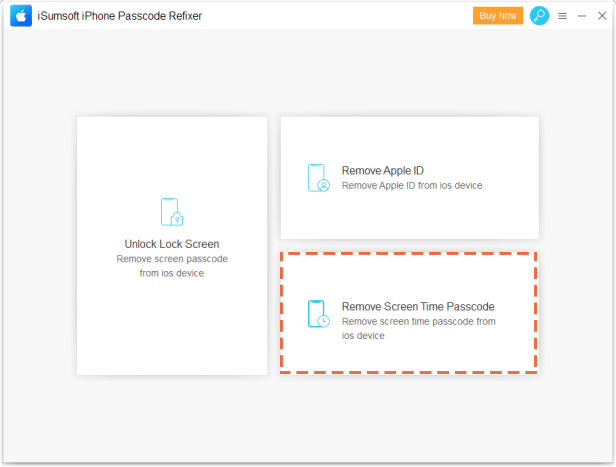The width and height of the screenshot is (616, 467).
Task: Click 'Remove screen time passcode from ios device' description
Action: pyautogui.click(x=418, y=328)
